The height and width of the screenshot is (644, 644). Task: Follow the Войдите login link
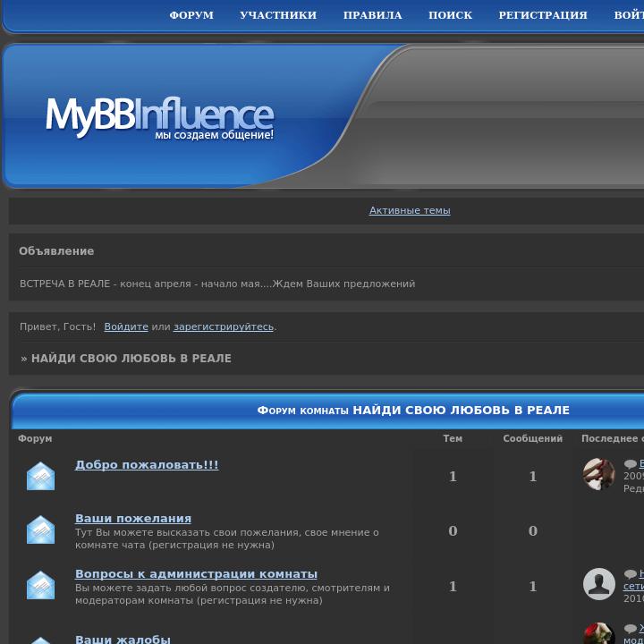click(x=126, y=326)
